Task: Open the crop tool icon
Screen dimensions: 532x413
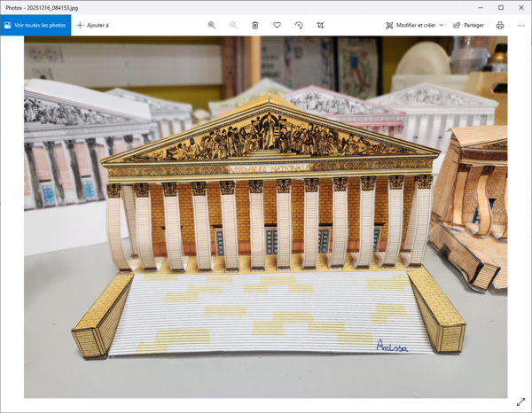Action: pyautogui.click(x=320, y=25)
